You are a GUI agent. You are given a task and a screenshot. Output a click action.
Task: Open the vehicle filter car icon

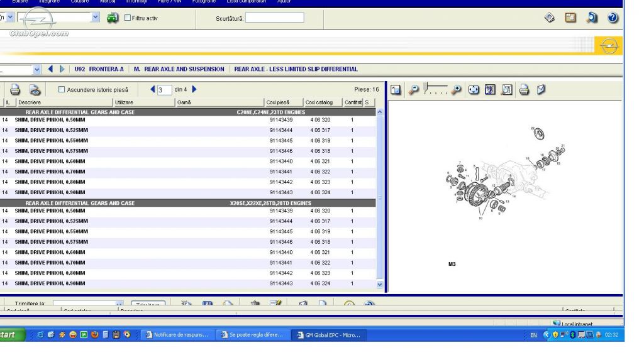(112, 18)
